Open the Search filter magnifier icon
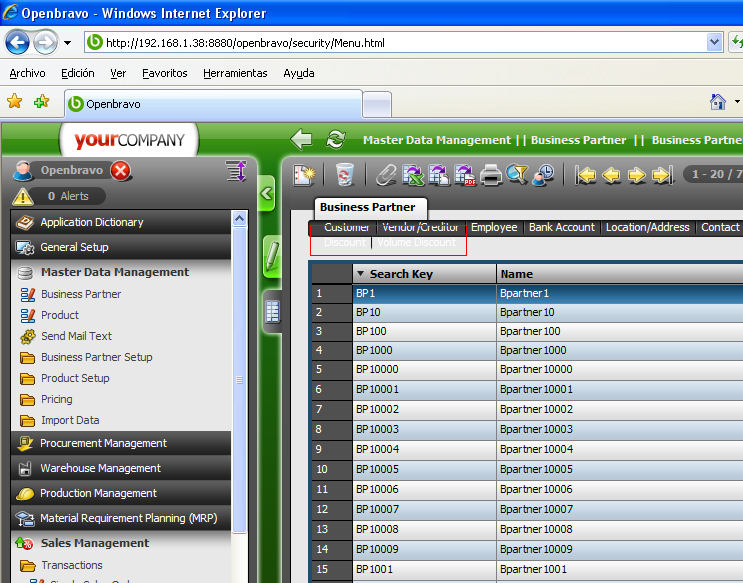Screen dimensions: 743x583 click(517, 175)
